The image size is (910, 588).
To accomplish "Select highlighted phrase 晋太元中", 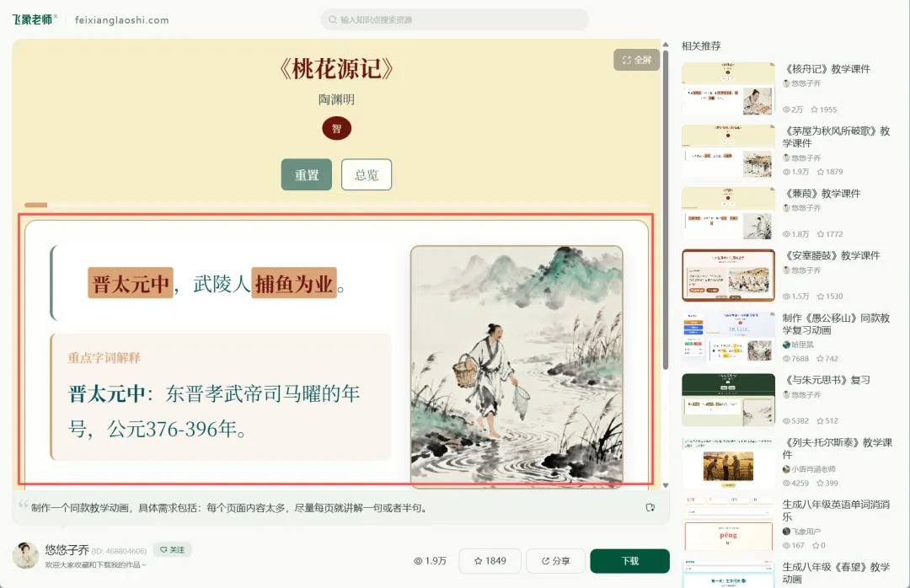I will [131, 283].
